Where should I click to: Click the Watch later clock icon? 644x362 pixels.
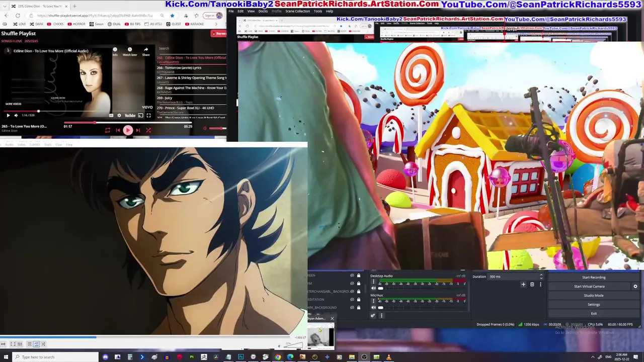click(x=130, y=51)
